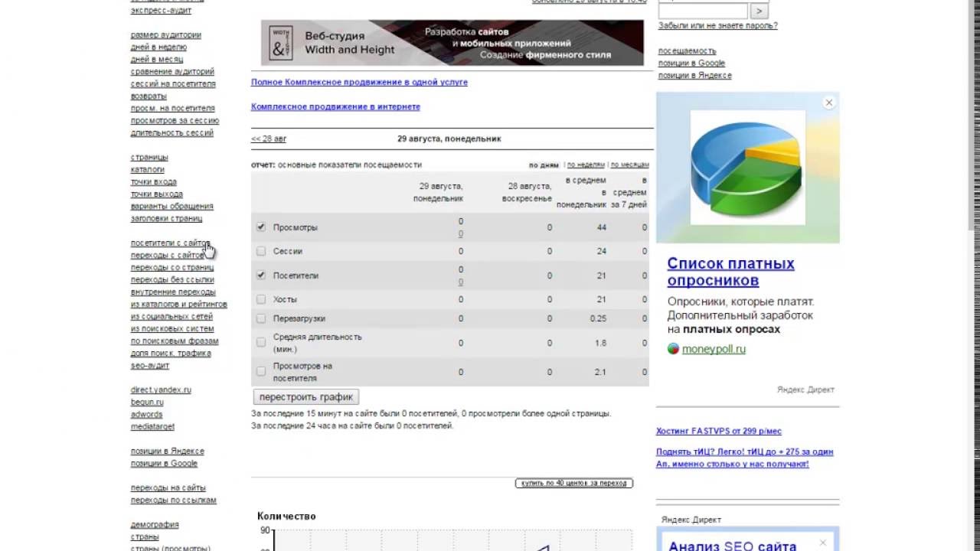Image resolution: width=980 pixels, height=551 pixels.
Task: Open Полное Комплексное продвижение в одной услуге
Action: tap(359, 82)
